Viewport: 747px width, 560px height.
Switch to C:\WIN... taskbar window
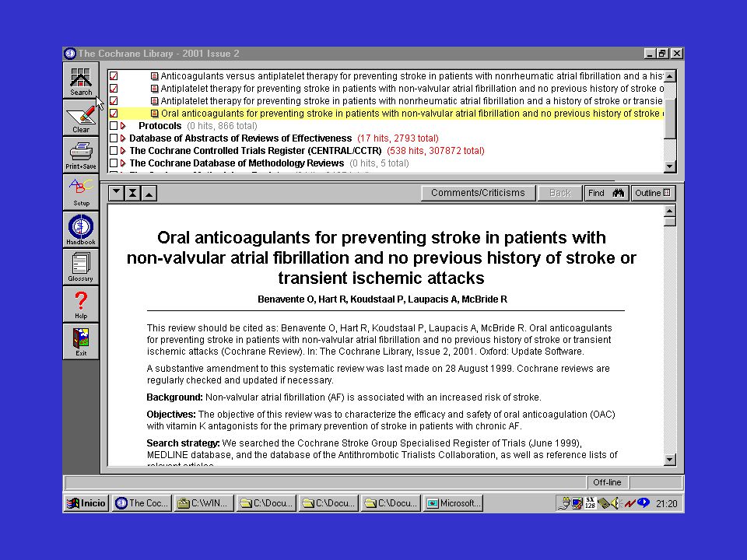(x=204, y=503)
